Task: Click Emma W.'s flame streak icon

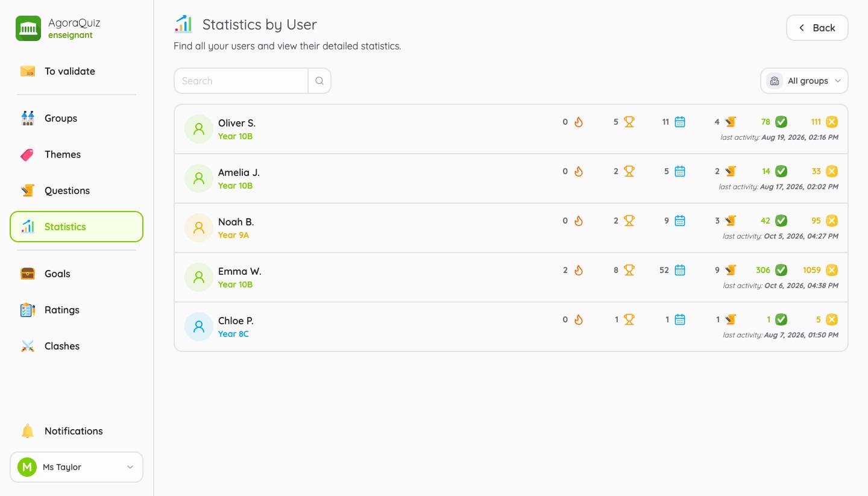Action: [579, 270]
